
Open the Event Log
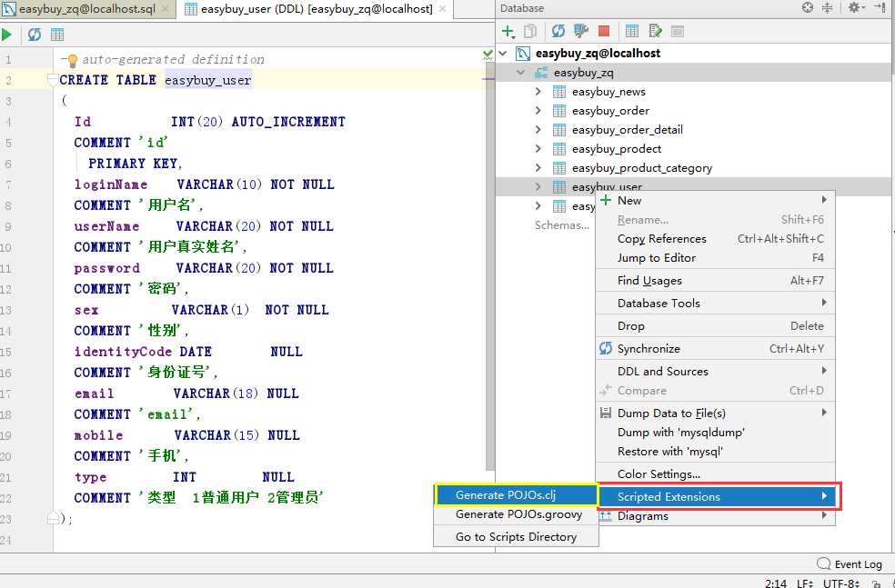click(x=858, y=564)
